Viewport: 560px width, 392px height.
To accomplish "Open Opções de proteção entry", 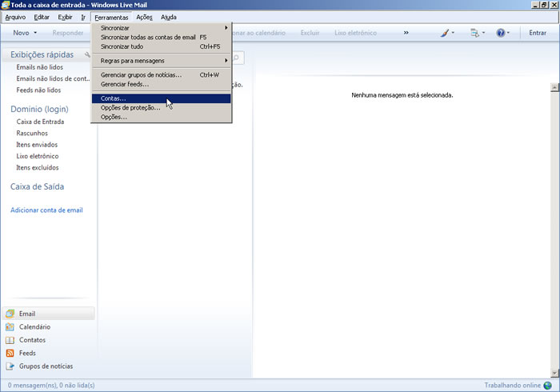I will [x=161, y=108].
